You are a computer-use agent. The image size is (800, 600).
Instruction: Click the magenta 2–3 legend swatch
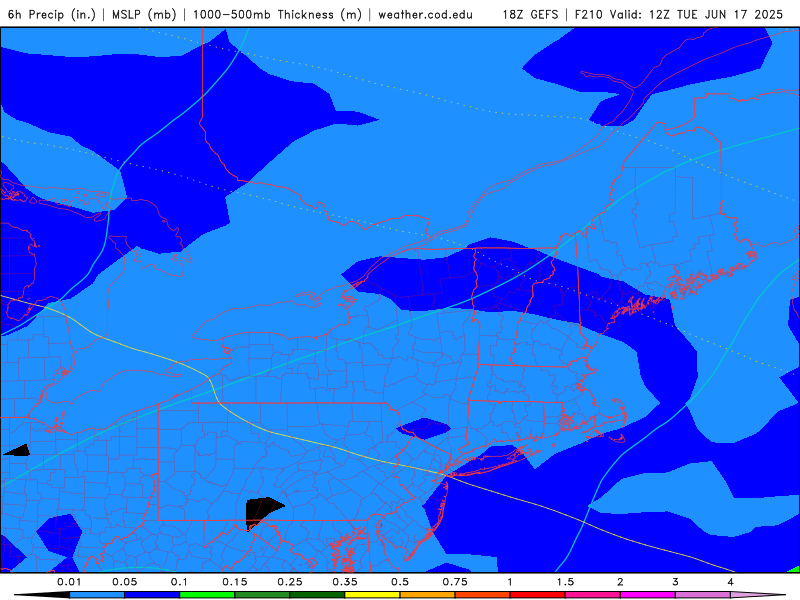(x=648, y=595)
